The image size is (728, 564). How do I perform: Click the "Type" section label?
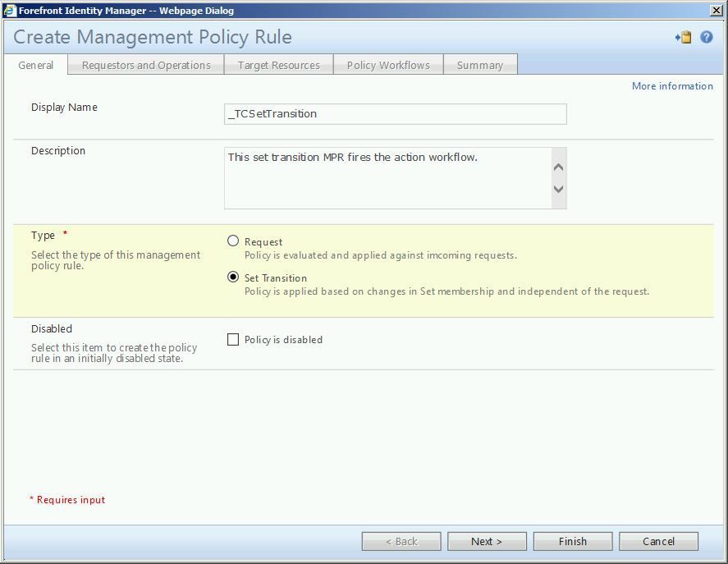pos(43,236)
